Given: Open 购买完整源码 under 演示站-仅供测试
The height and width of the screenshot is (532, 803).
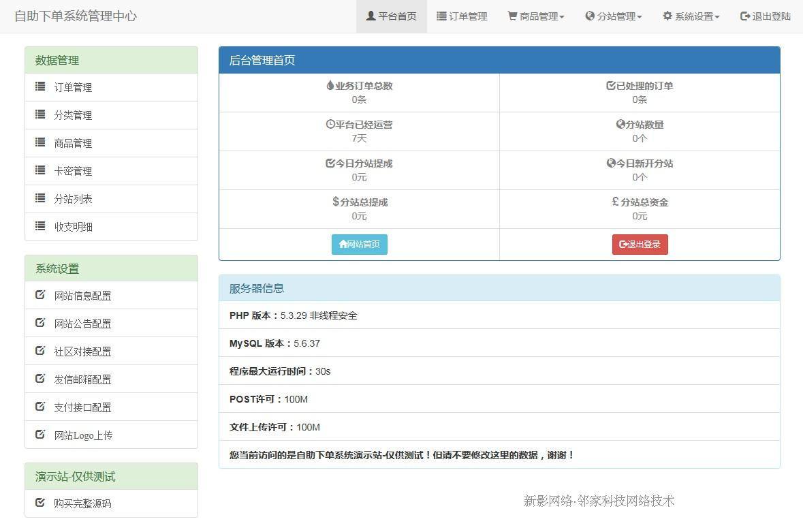Looking at the screenshot, I should [x=83, y=503].
